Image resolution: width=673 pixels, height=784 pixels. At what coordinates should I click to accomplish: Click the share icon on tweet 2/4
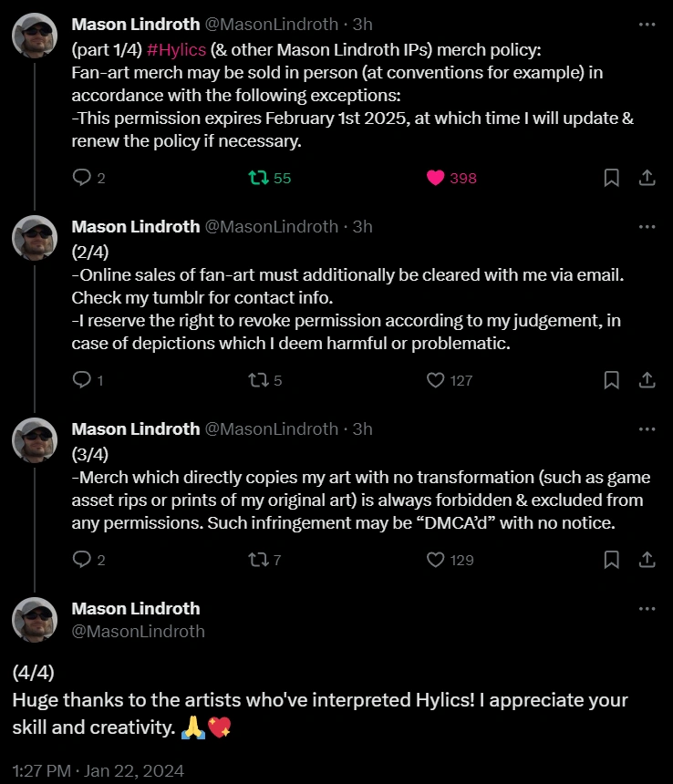coord(647,380)
